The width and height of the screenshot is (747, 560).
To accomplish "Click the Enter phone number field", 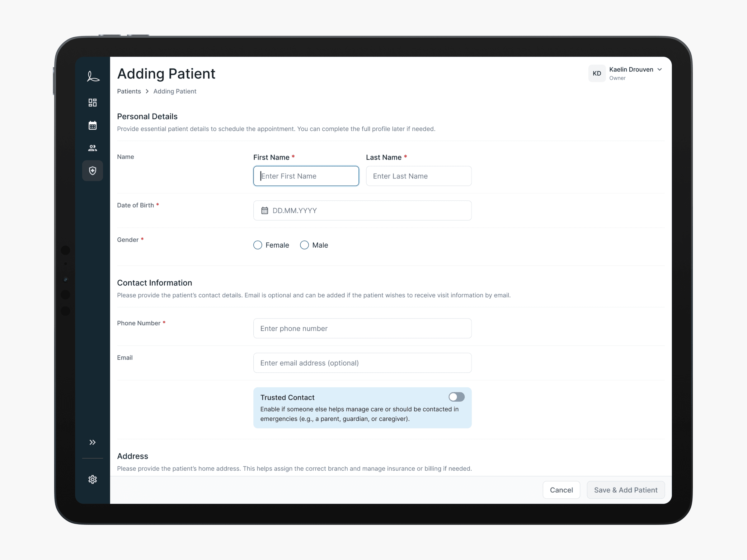I will (x=362, y=329).
